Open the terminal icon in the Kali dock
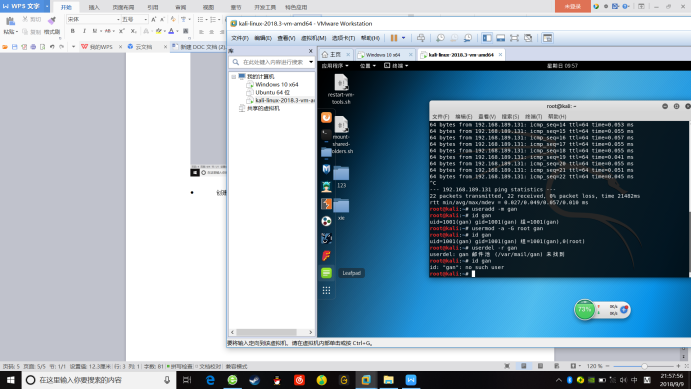 point(326,134)
